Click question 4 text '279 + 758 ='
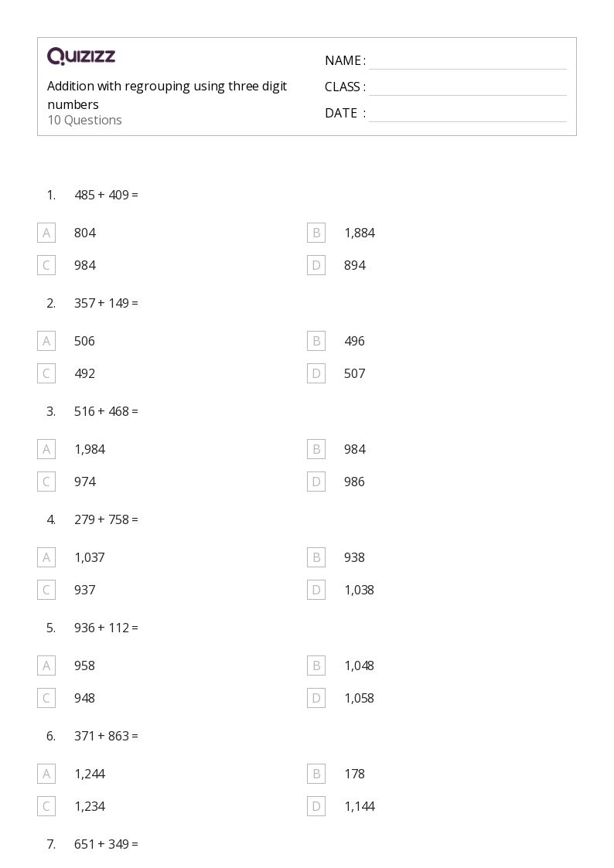614x868 pixels. click(106, 519)
